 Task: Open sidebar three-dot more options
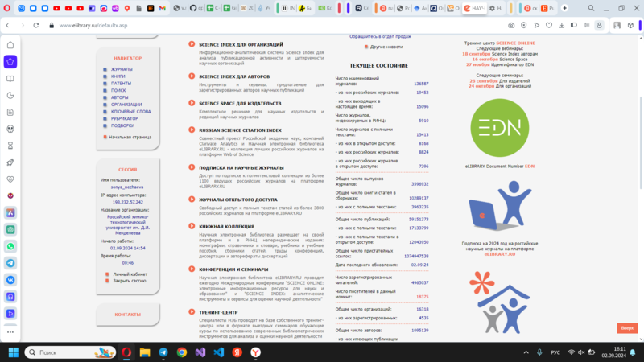pos(10,332)
